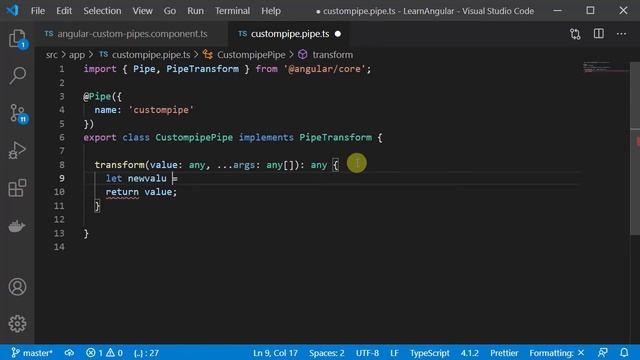Open the notifications bell
This screenshot has height=360, width=640.
pos(624,353)
